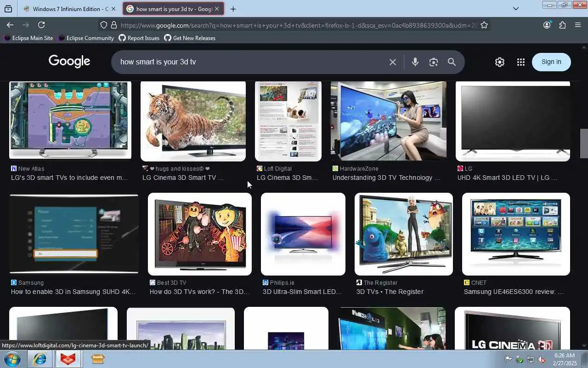Click the 'The Register' source label

380,283
